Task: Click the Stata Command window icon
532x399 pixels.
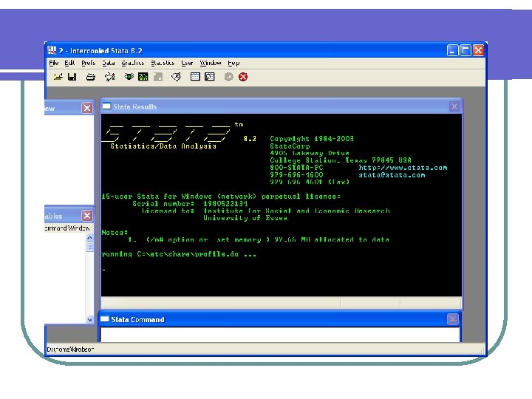Action: point(104,319)
